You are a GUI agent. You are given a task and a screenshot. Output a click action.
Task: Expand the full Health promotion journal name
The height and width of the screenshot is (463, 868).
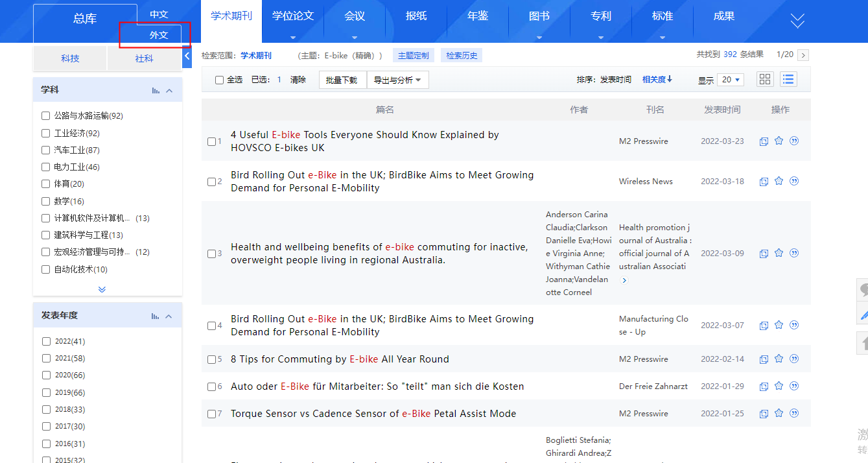624,280
